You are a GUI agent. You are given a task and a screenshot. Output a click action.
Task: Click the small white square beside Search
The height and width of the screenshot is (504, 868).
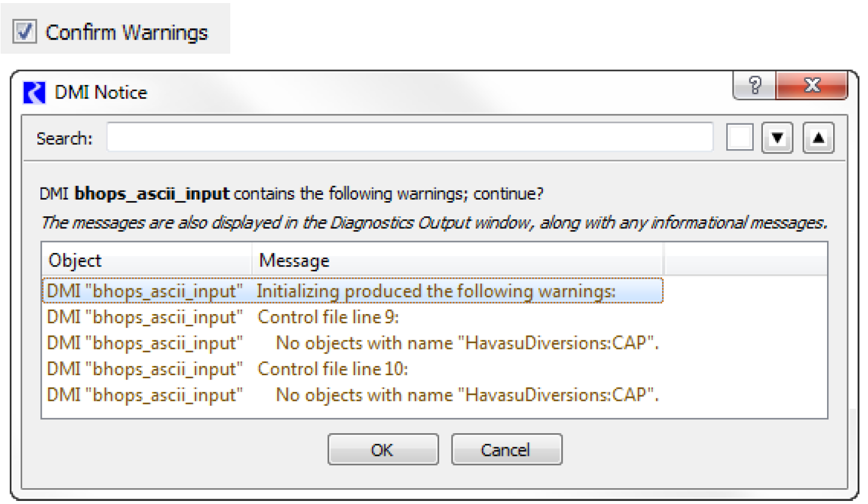point(740,138)
